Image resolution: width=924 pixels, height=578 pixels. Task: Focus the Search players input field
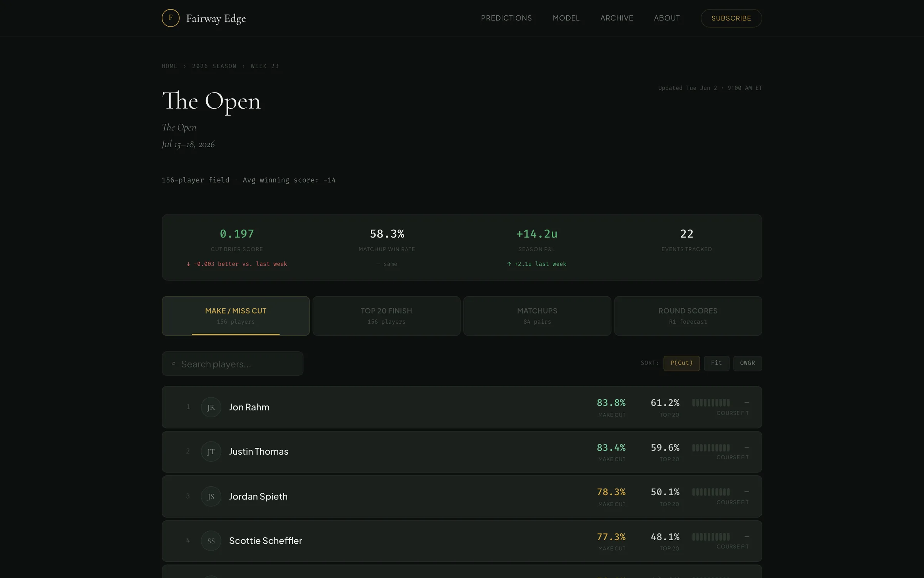point(233,363)
